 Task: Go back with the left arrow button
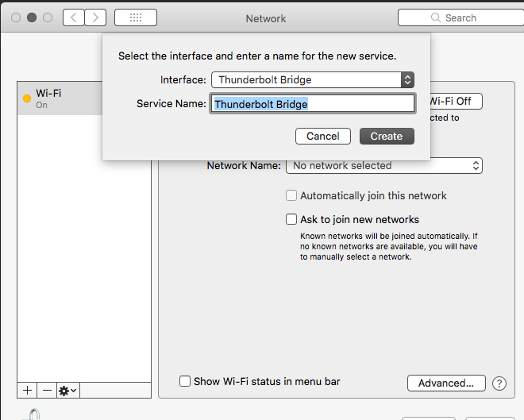74,17
